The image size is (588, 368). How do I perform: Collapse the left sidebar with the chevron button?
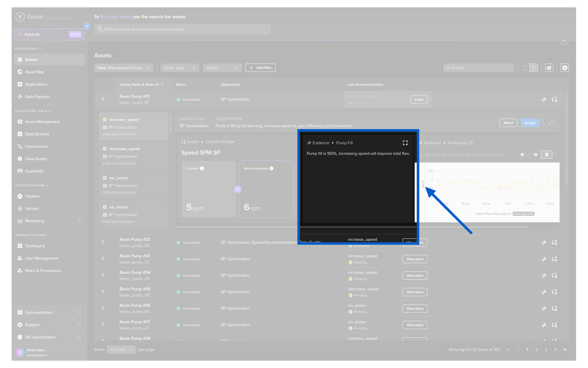pyautogui.click(x=87, y=26)
